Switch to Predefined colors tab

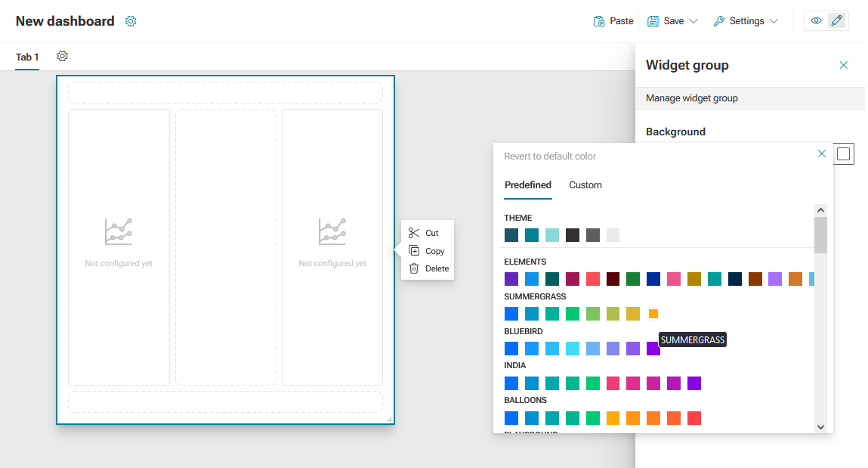click(x=528, y=185)
